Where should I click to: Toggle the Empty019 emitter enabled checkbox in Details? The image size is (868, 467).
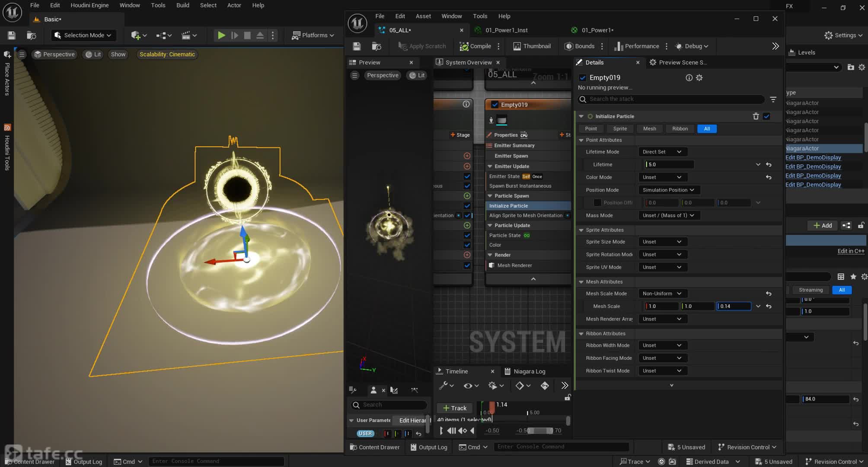point(583,78)
